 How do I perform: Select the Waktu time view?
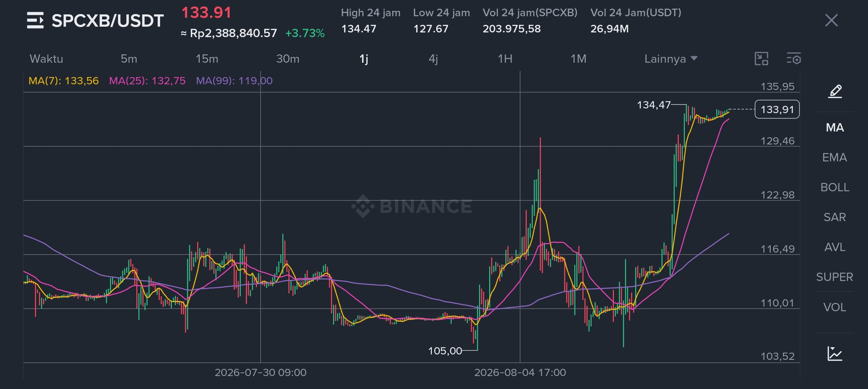(x=46, y=59)
